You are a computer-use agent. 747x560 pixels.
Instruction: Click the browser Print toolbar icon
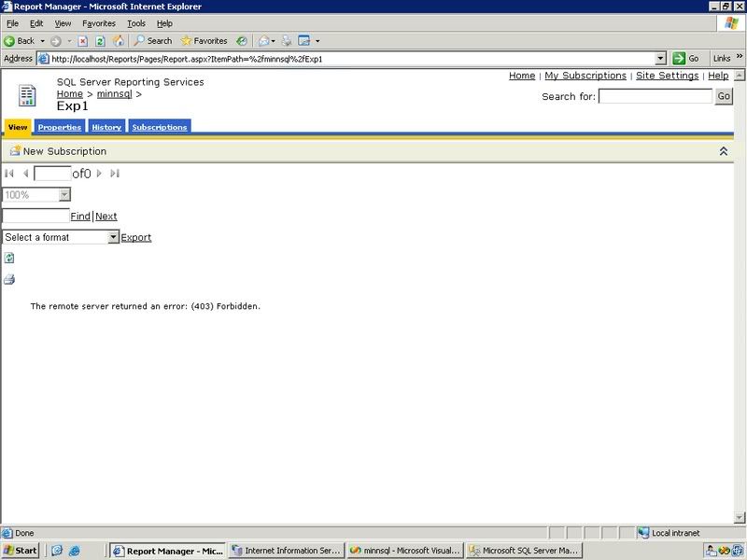tap(287, 41)
